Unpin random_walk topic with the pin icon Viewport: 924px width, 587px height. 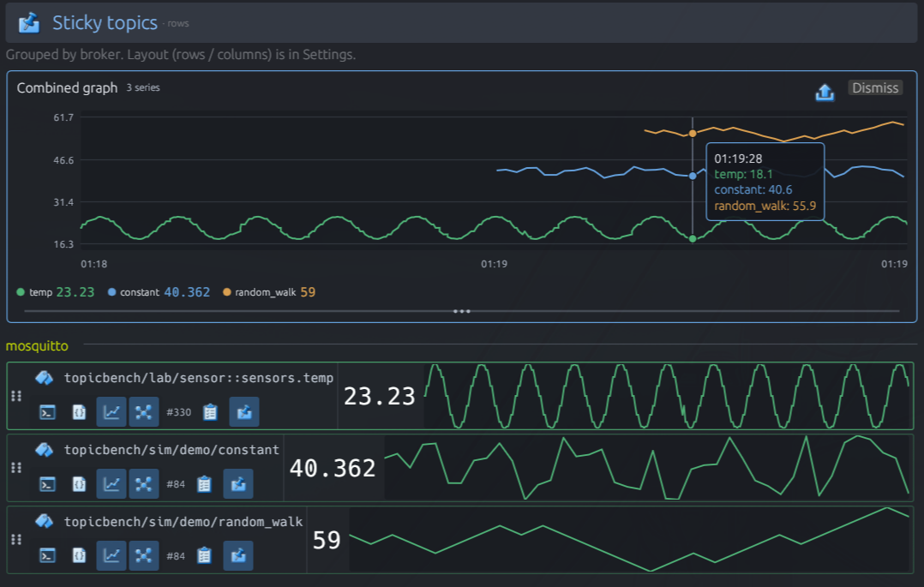[238, 555]
